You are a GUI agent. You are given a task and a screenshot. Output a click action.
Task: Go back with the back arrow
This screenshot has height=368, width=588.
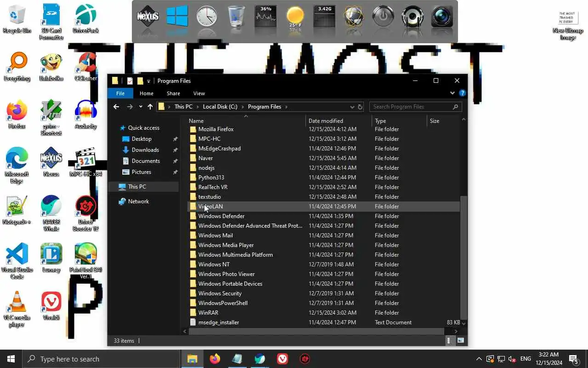tap(116, 107)
